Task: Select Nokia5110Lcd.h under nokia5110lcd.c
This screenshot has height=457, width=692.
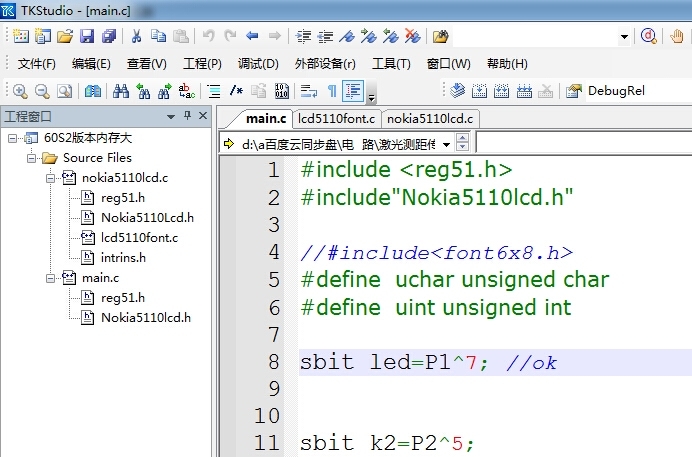Action: 147,218
